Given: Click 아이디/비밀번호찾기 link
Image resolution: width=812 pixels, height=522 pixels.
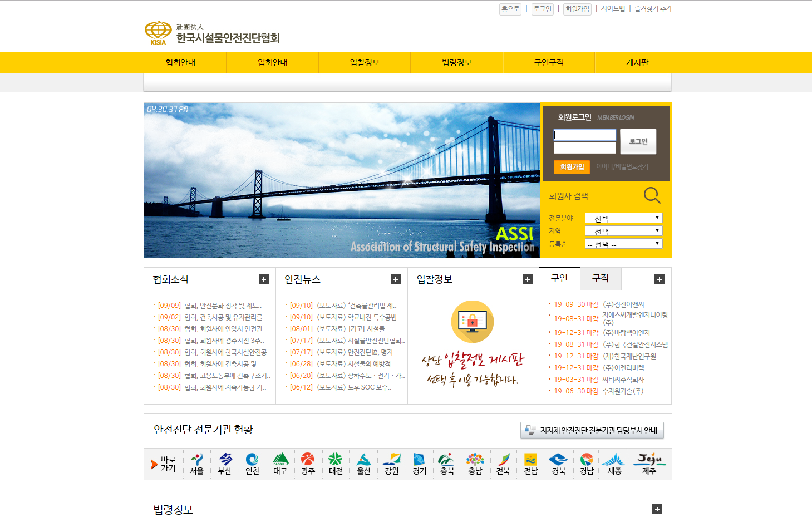Looking at the screenshot, I should [x=622, y=166].
